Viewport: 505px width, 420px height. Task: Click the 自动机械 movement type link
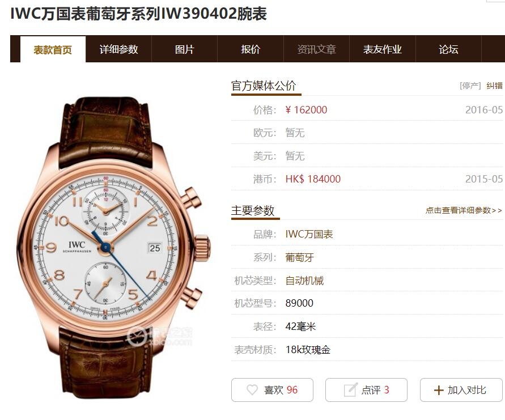click(x=304, y=281)
